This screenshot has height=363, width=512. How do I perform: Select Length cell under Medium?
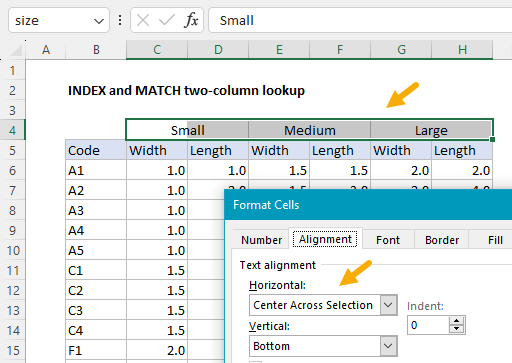pyautogui.click(x=340, y=150)
